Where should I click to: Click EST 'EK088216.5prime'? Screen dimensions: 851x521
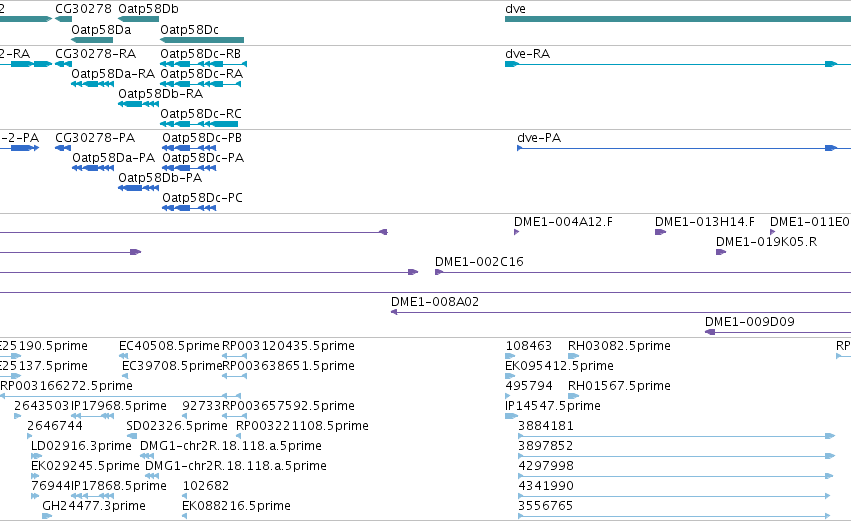(x=236, y=507)
